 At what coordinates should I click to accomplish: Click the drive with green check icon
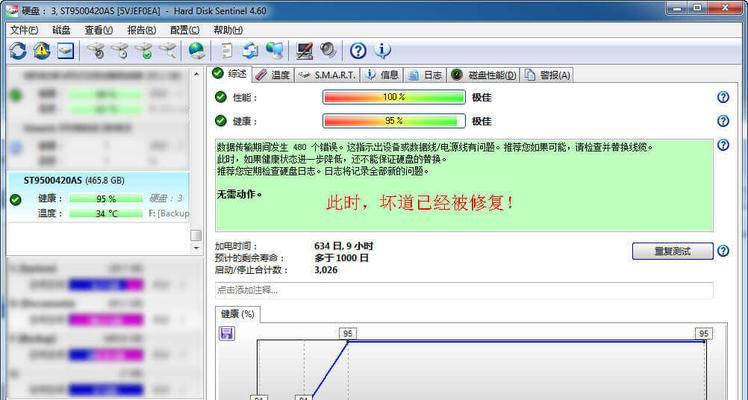pos(144,51)
